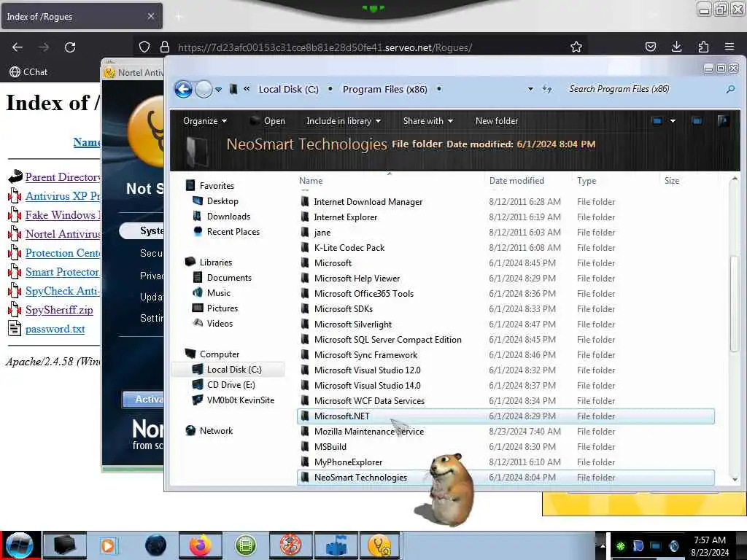Select Music library

click(219, 293)
